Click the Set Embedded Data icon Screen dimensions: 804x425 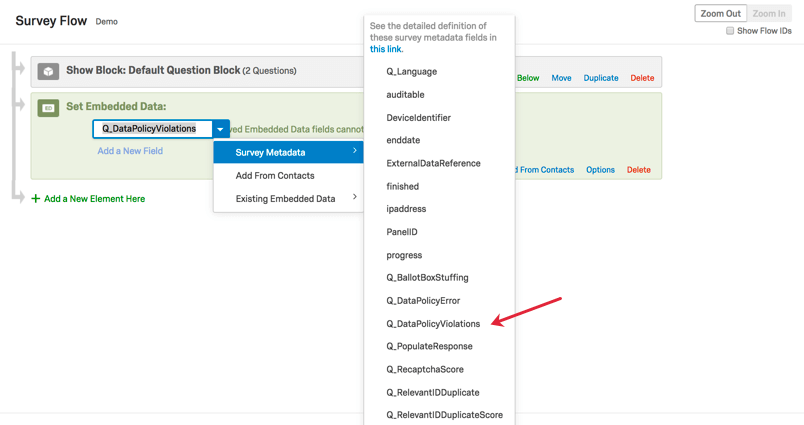coord(48,107)
